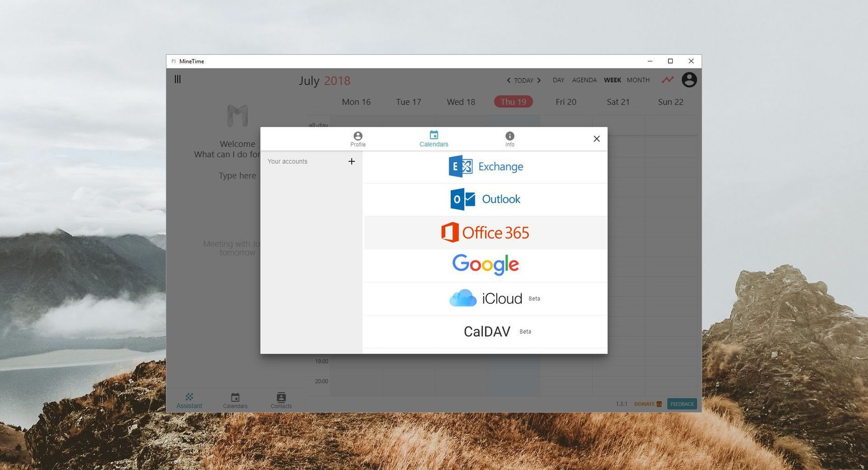868x470 pixels.
Task: Switch to WEEK view
Action: point(612,80)
